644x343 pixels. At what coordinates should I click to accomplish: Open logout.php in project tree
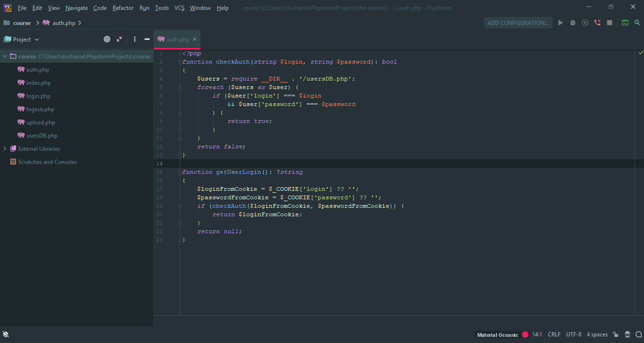40,109
